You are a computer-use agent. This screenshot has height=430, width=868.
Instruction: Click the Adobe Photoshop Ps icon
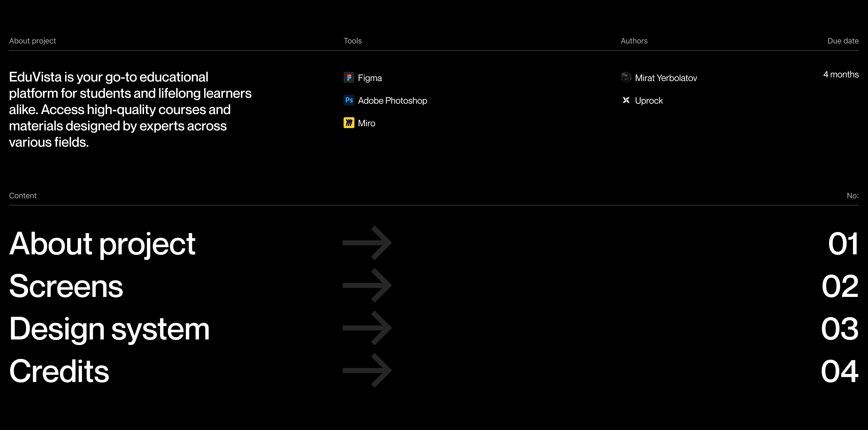pyautogui.click(x=349, y=100)
